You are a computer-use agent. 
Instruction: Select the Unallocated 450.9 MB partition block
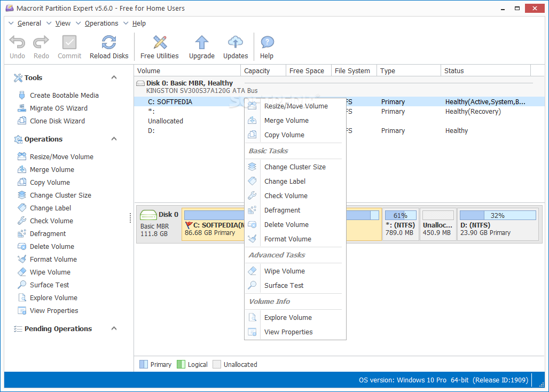tap(438, 224)
